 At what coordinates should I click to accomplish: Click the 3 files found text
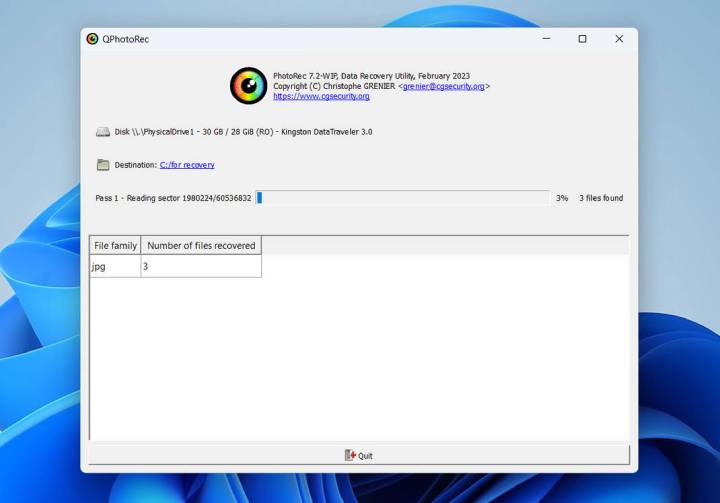pos(601,198)
